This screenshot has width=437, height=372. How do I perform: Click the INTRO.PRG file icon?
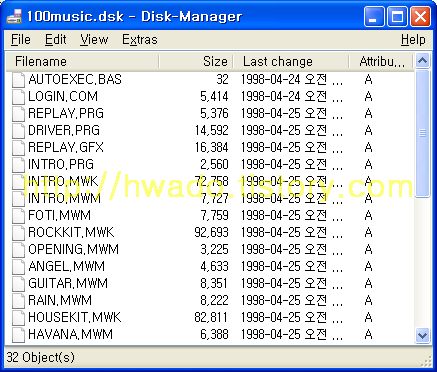click(x=18, y=165)
